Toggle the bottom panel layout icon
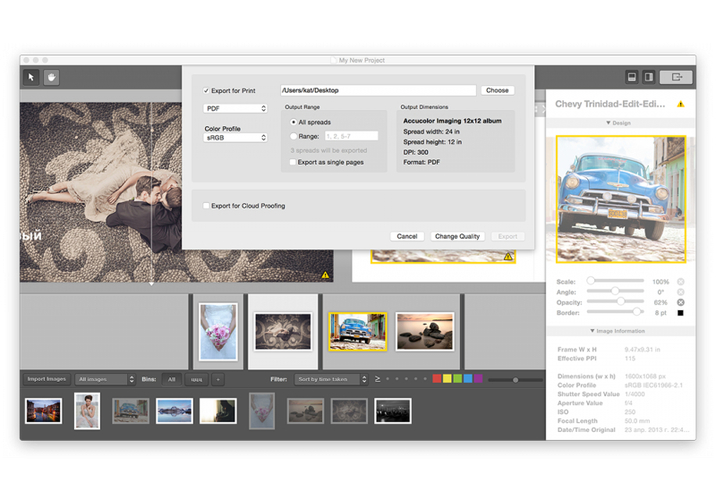The image size is (716, 499). click(632, 77)
